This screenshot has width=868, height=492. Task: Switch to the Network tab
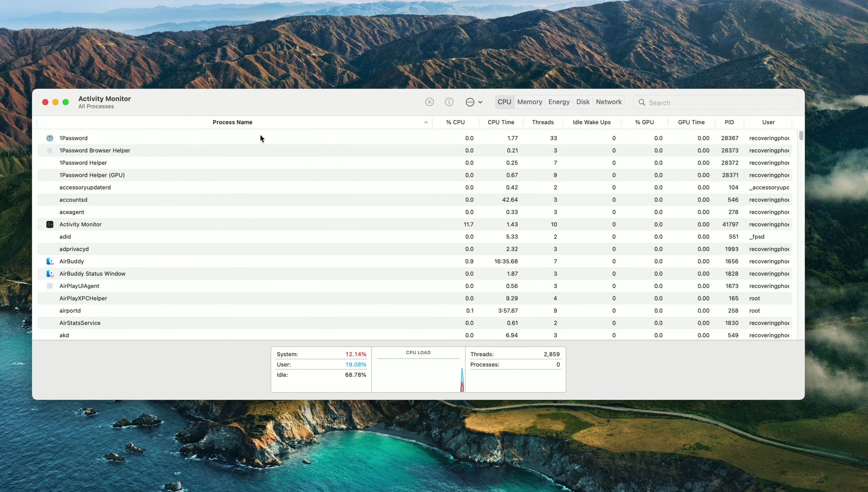click(x=609, y=102)
